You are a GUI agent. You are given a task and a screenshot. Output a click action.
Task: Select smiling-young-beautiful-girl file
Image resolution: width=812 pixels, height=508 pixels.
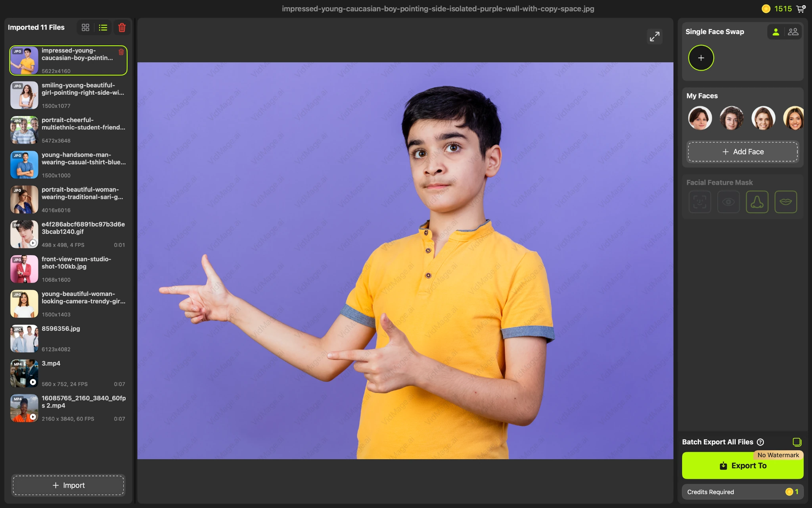[x=68, y=95]
